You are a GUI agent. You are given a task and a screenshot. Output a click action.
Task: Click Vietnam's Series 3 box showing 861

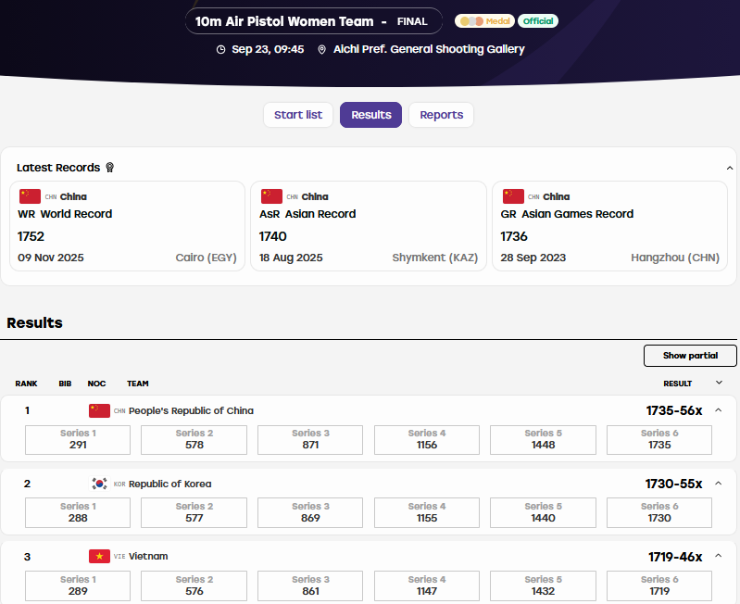coord(310,586)
